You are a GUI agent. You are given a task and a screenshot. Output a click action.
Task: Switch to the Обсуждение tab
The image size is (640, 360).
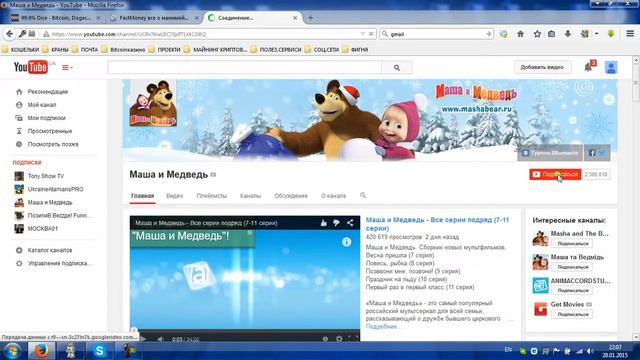click(291, 196)
